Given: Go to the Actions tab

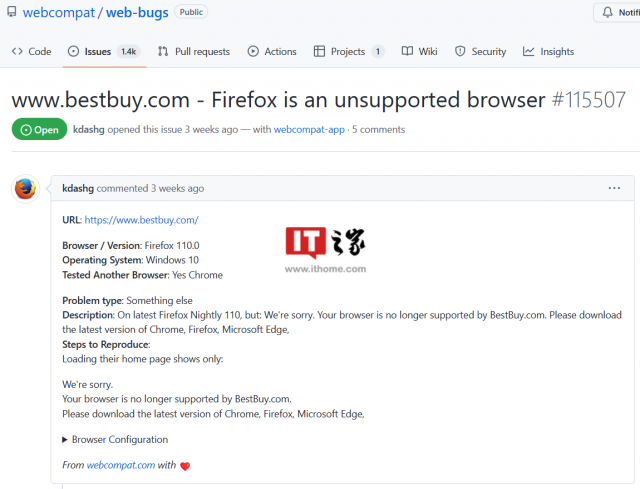Looking at the screenshot, I should pyautogui.click(x=272, y=51).
